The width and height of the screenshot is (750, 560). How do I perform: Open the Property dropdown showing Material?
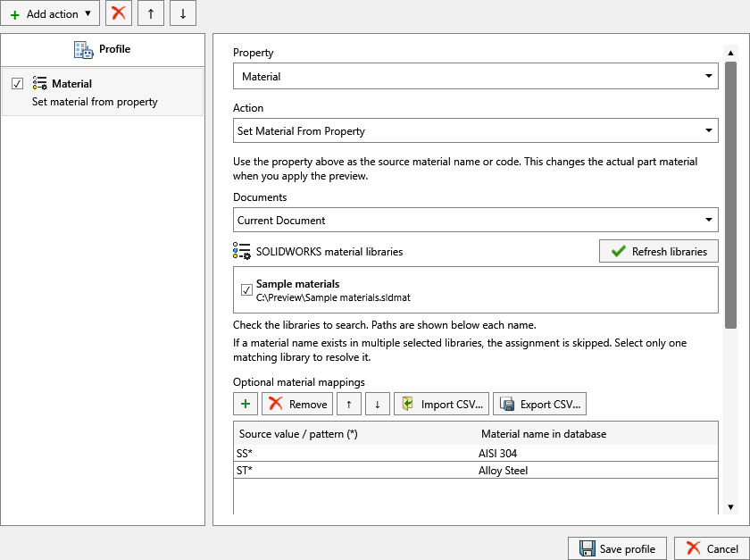click(x=475, y=76)
